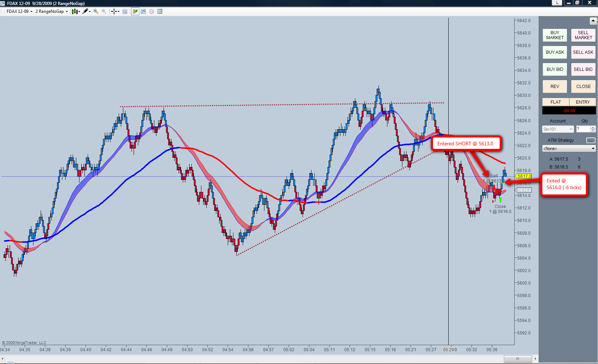
Task: Click the toolbar drag grip handle
Action: (2, 11)
